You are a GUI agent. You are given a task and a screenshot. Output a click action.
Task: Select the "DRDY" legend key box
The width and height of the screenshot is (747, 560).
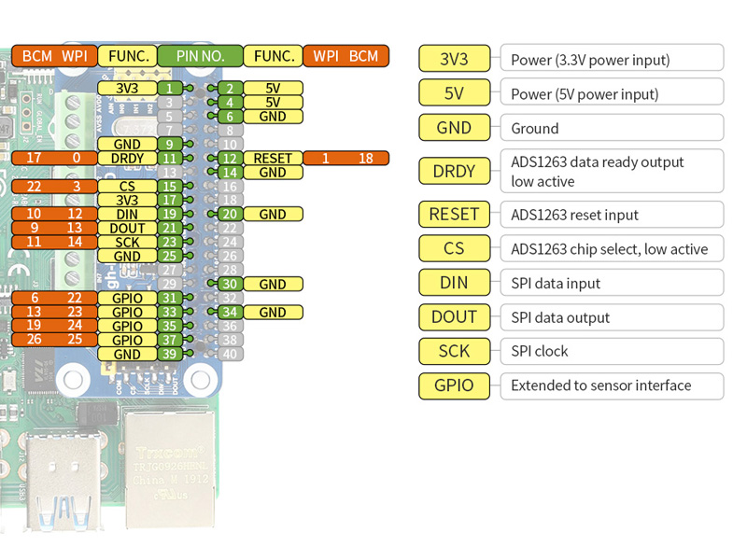click(x=455, y=171)
